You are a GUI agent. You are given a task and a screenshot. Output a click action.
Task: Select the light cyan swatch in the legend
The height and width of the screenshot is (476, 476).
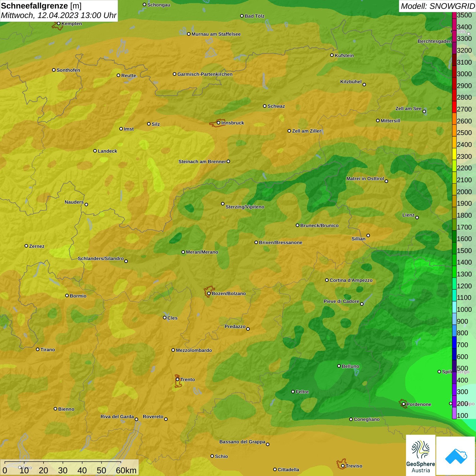tap(454, 307)
